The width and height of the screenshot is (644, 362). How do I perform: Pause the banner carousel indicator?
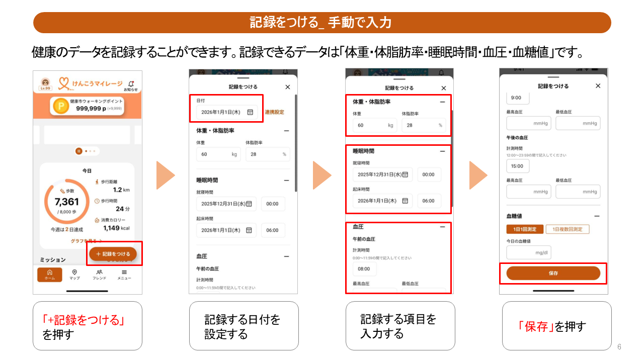tap(79, 151)
